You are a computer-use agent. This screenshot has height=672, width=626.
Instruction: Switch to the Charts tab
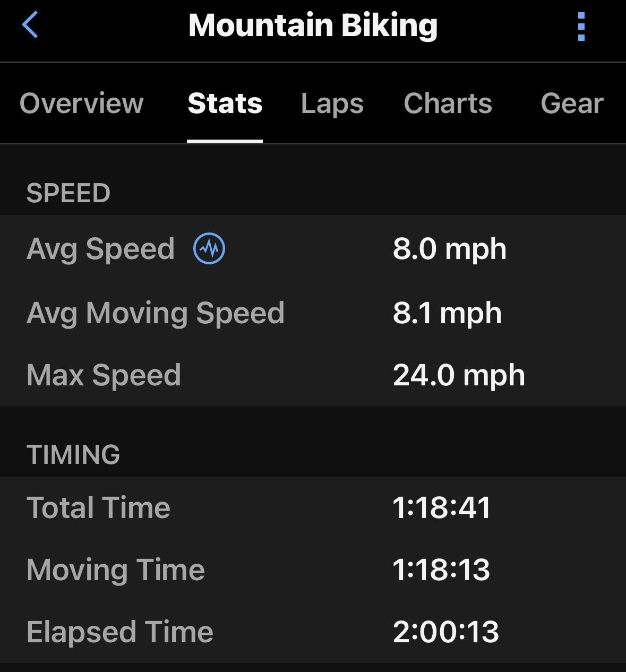[x=448, y=103]
